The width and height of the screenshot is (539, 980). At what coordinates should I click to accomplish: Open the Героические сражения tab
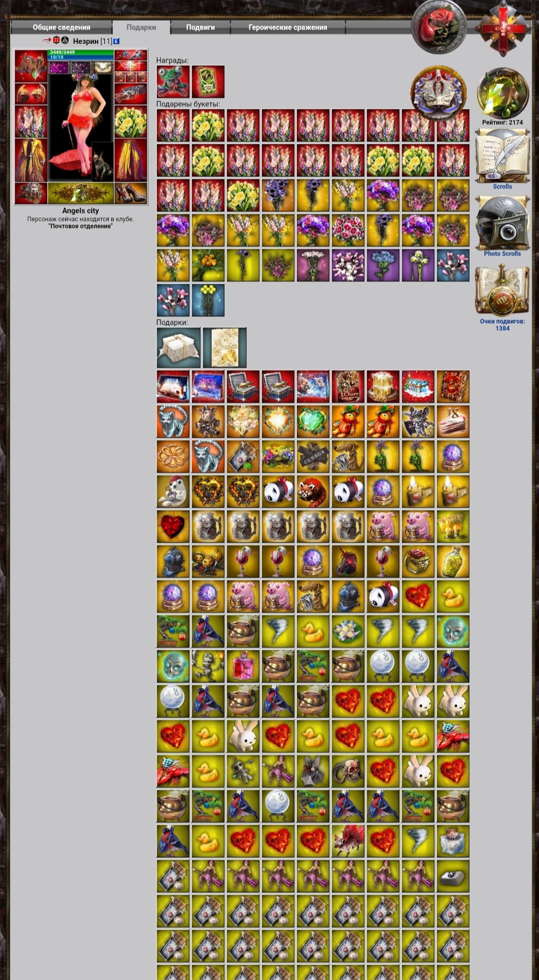(288, 28)
